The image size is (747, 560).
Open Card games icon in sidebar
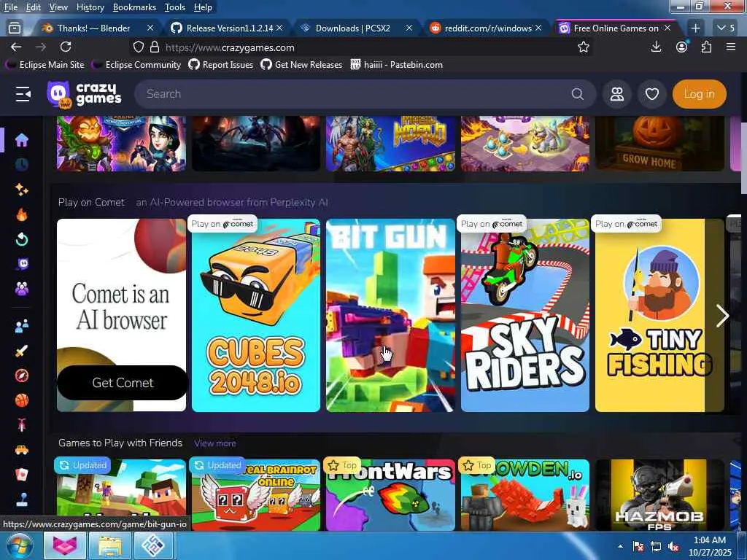(x=22, y=474)
